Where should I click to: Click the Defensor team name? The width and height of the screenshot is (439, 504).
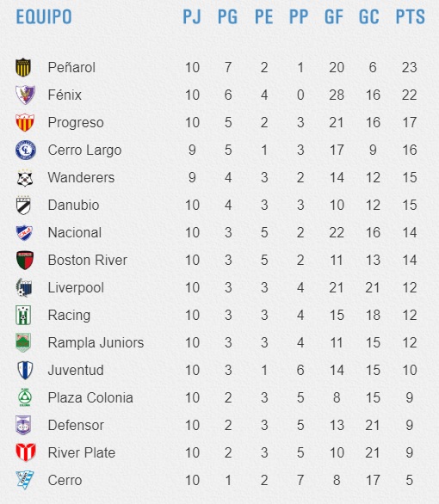(x=76, y=425)
